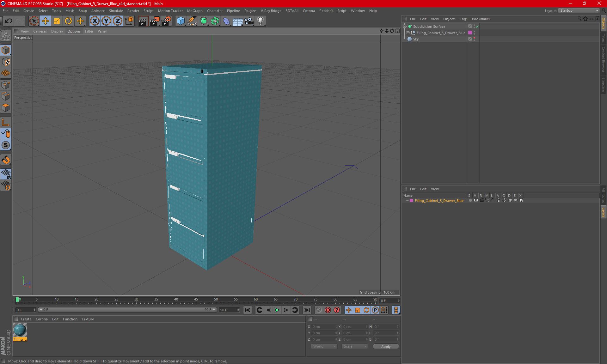This screenshot has width=607, height=364.
Task: Open Edit Render Settings
Action: 166,21
